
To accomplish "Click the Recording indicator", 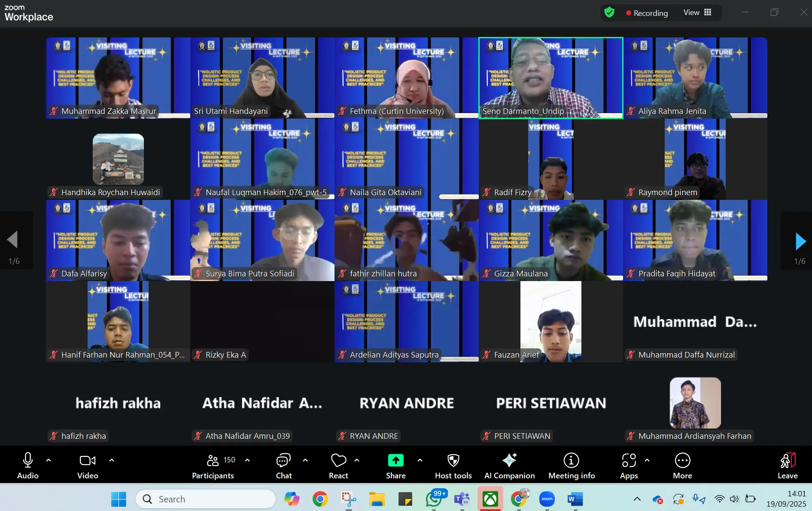I will [x=647, y=13].
